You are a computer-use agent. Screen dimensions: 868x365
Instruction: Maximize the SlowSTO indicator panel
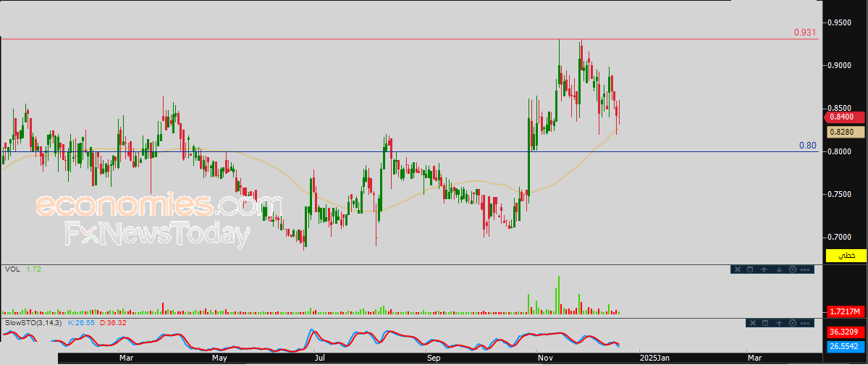coord(766,323)
